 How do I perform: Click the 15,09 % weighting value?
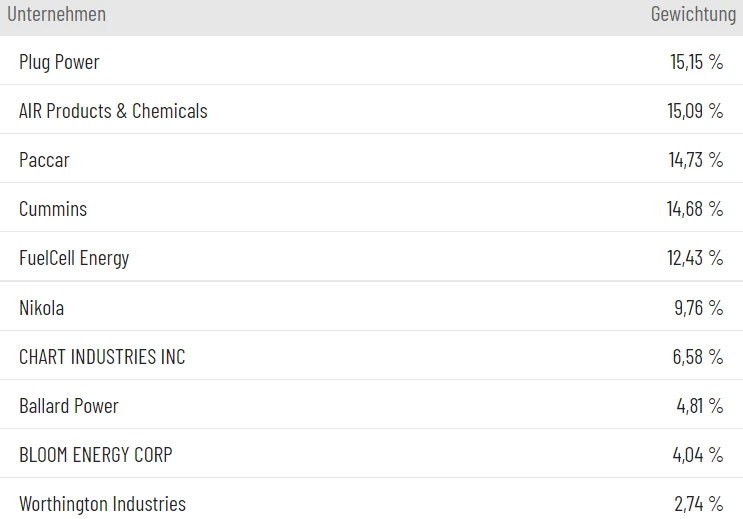pos(695,111)
